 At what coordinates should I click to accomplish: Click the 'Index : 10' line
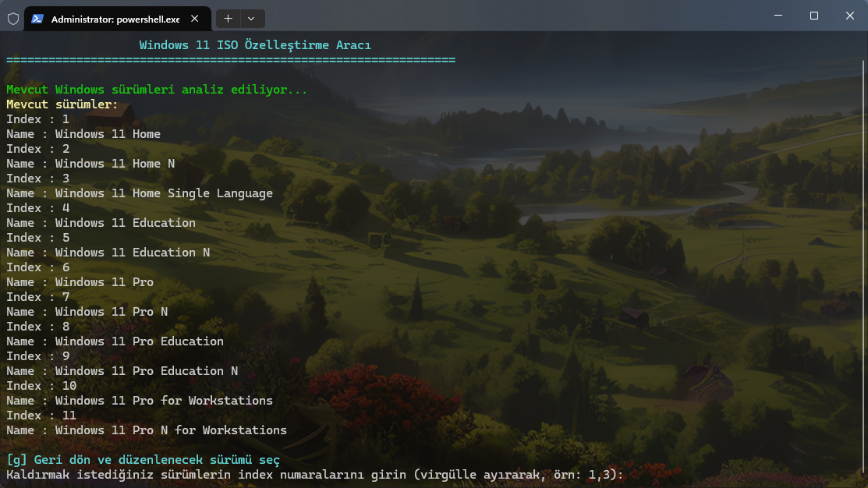(x=41, y=386)
